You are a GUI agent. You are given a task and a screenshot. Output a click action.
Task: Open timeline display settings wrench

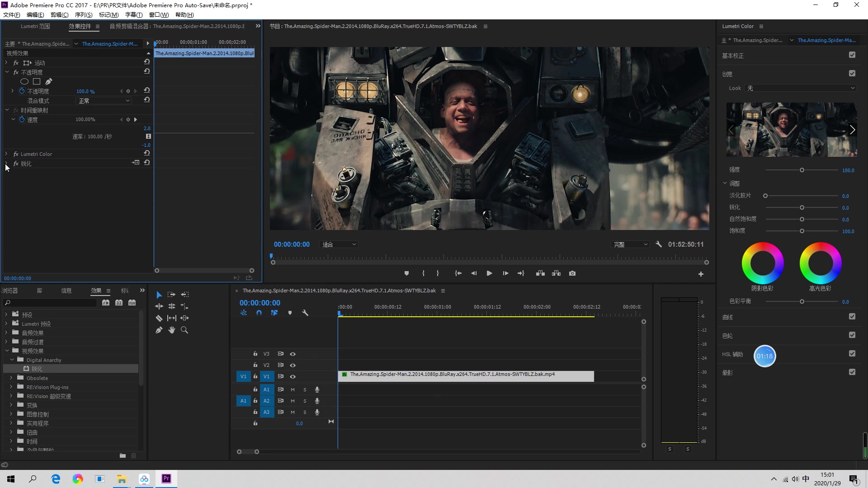[x=305, y=313]
